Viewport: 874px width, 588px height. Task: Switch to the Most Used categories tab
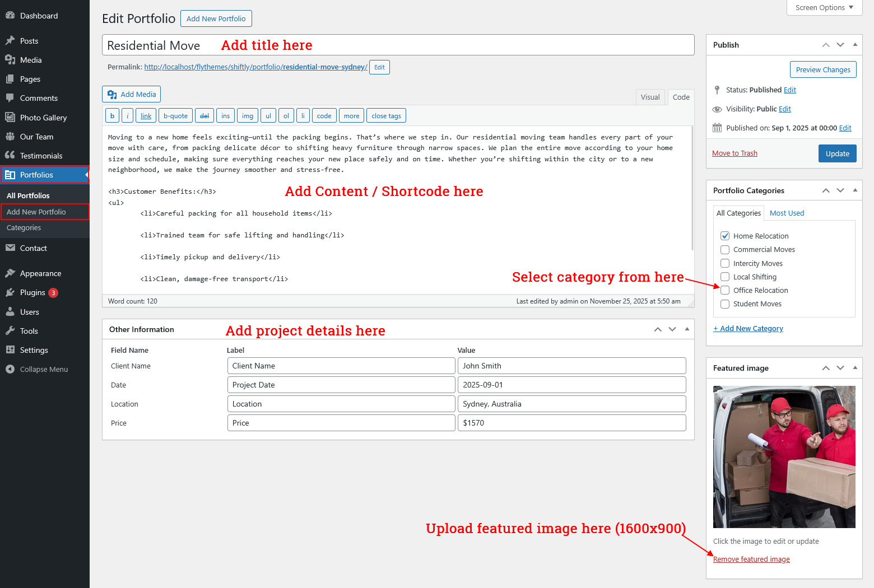tap(787, 213)
